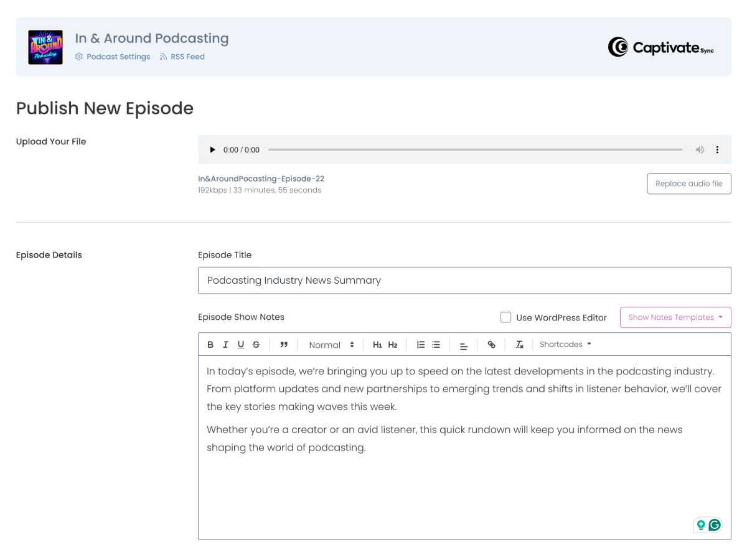747x560 pixels.
Task: Click the Replace audio file button
Action: 689,184
